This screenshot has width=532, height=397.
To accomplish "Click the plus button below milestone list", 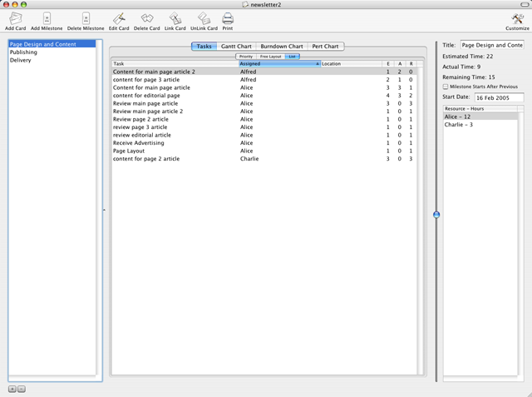I will coord(12,389).
